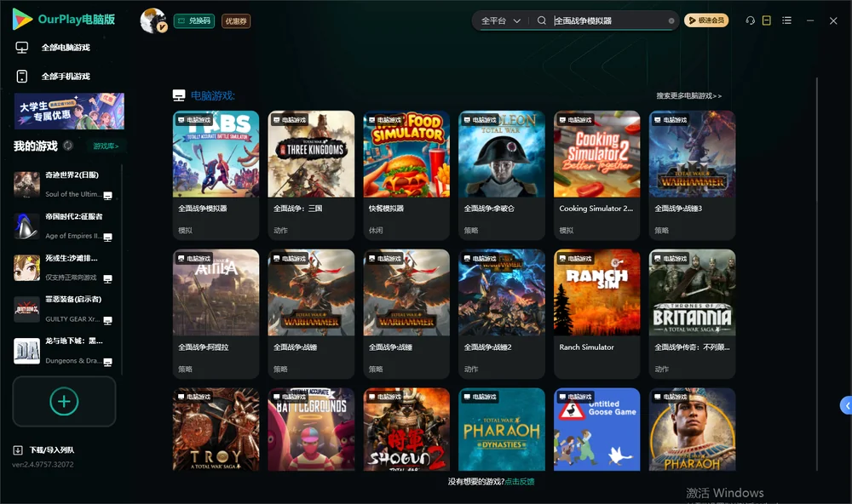Open the Troy Total War Saga card
The image size is (852, 504).
click(x=216, y=429)
